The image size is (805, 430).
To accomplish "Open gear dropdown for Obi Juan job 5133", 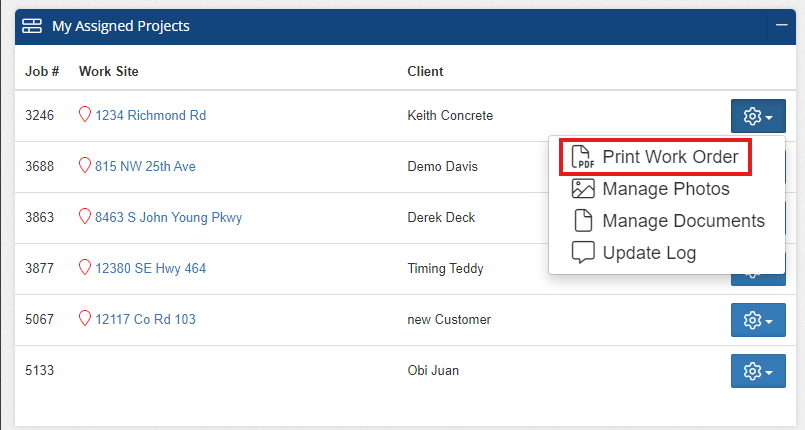I will (x=758, y=370).
